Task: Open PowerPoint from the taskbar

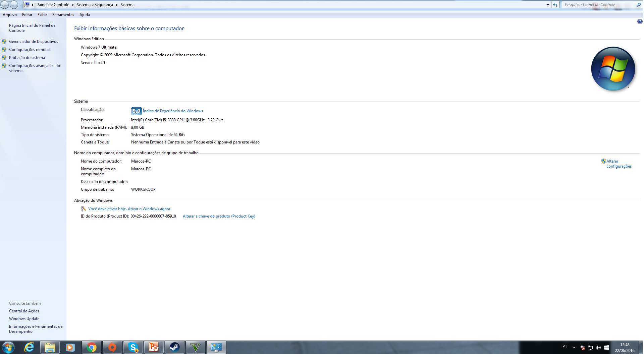Action: (154, 348)
